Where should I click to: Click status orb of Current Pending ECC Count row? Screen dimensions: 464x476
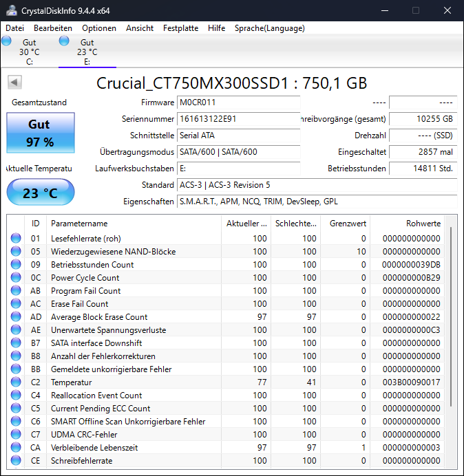click(16, 408)
